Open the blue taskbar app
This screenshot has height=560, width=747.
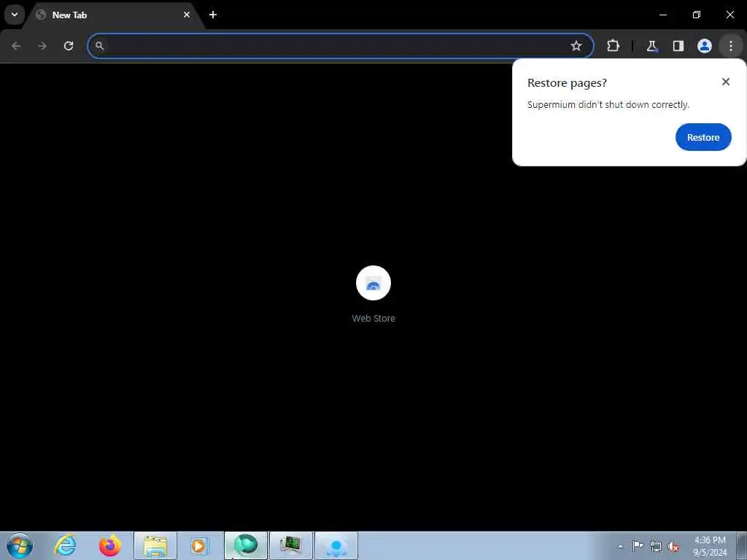point(336,545)
